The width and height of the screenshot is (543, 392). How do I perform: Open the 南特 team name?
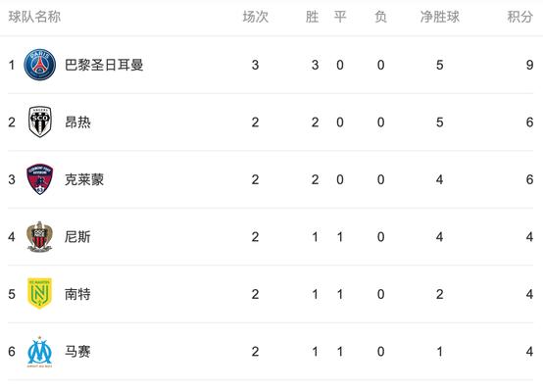77,294
